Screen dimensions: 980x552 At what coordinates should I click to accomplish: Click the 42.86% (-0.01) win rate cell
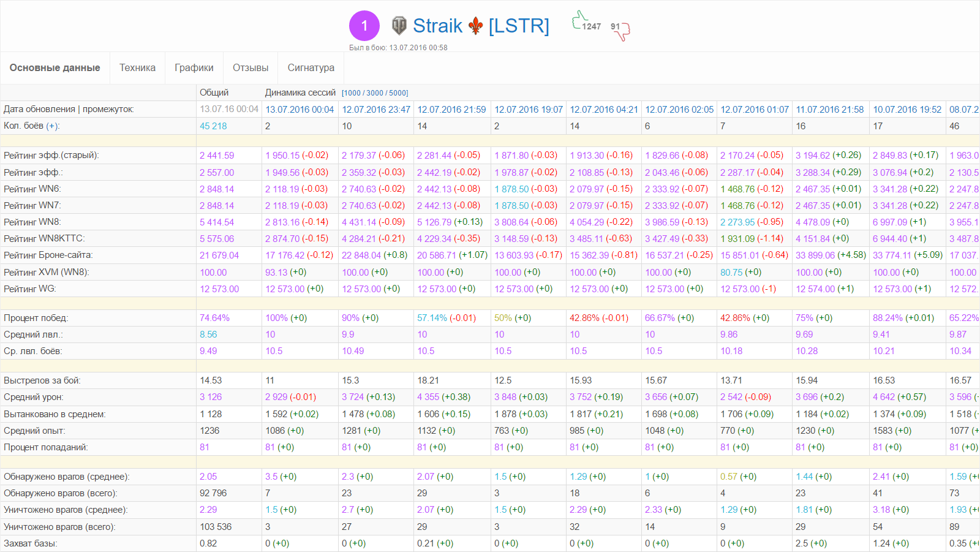click(x=599, y=318)
